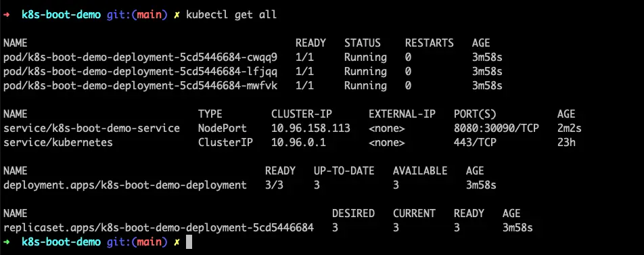This screenshot has height=255, width=644.
Task: Select the pod name ending in mwfvk
Action: pos(141,86)
